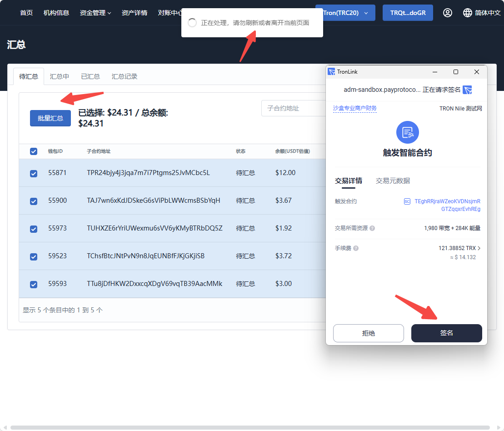504x431 pixels.
Task: Expand the 资金管理 menu
Action: (95, 13)
